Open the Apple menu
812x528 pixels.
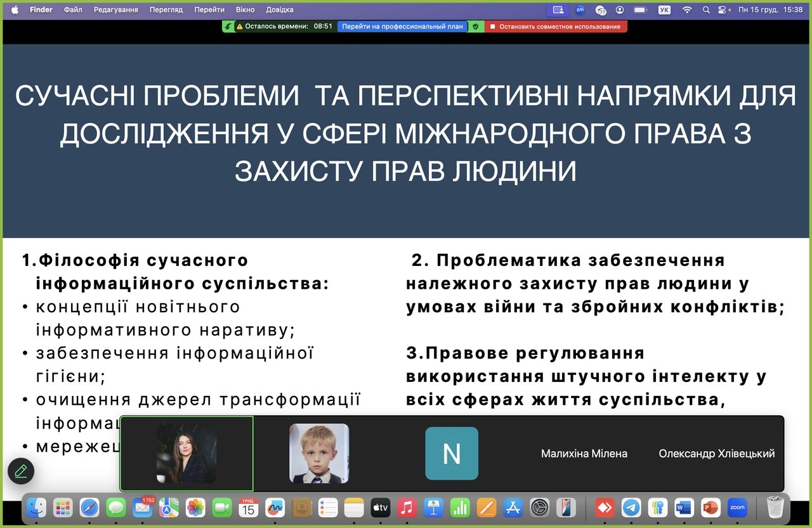coord(15,10)
